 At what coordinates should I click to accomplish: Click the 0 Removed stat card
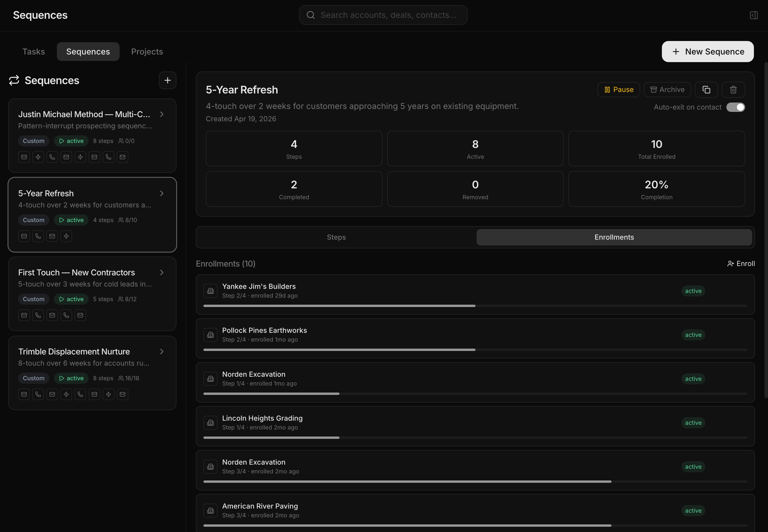click(x=475, y=189)
